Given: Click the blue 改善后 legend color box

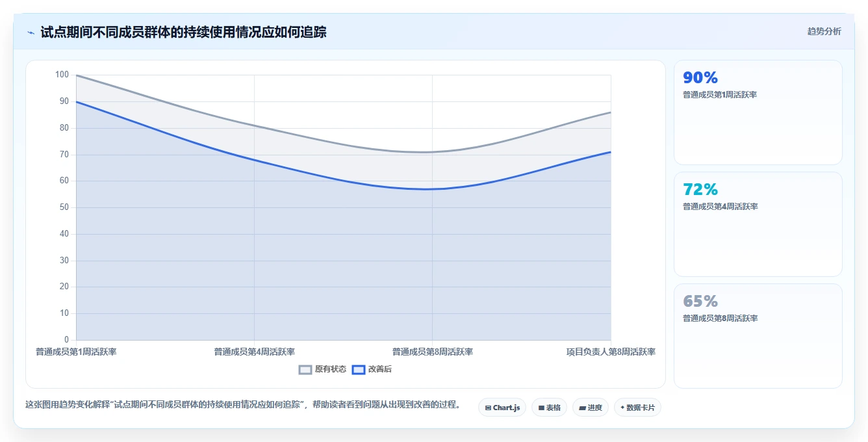Looking at the screenshot, I should [x=359, y=369].
